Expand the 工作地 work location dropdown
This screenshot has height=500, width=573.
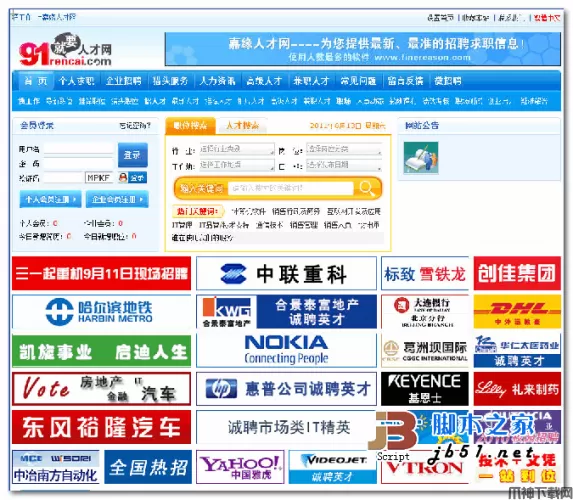coord(237,165)
